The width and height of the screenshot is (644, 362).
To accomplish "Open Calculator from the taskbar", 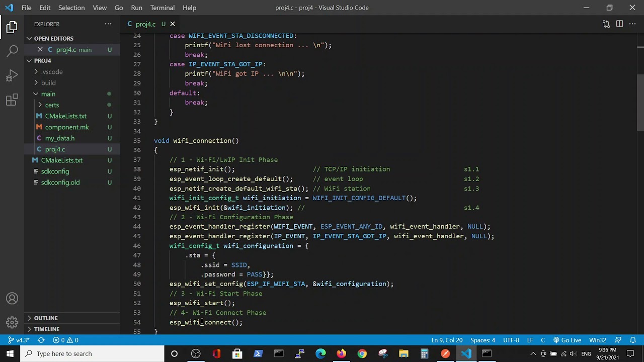I will [424, 353].
